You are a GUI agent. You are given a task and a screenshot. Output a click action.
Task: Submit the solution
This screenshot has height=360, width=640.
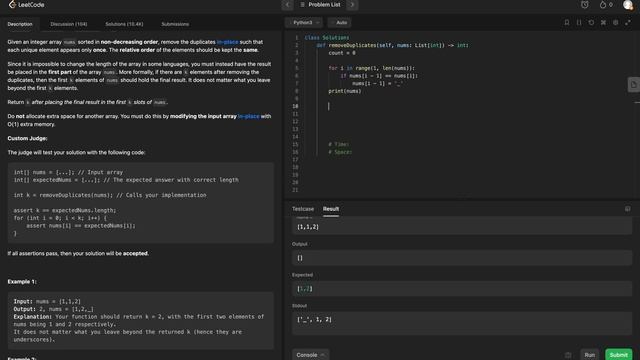618,355
